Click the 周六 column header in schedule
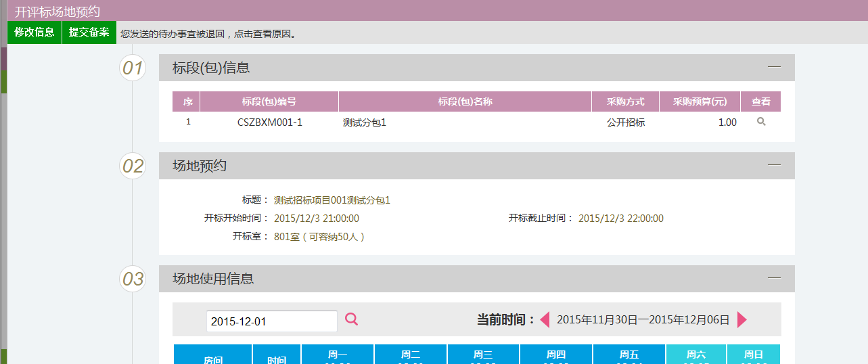 (695, 355)
